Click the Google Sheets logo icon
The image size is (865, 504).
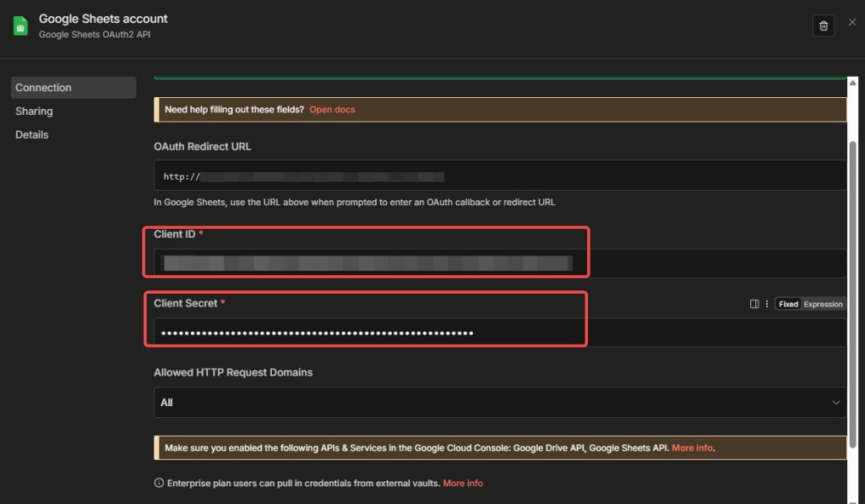[x=20, y=25]
